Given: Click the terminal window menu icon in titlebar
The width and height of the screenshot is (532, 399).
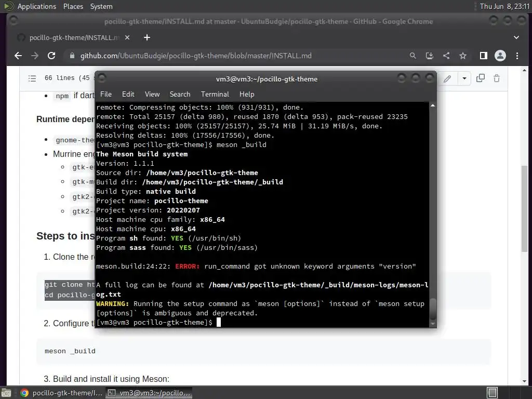Looking at the screenshot, I should pyautogui.click(x=102, y=78).
